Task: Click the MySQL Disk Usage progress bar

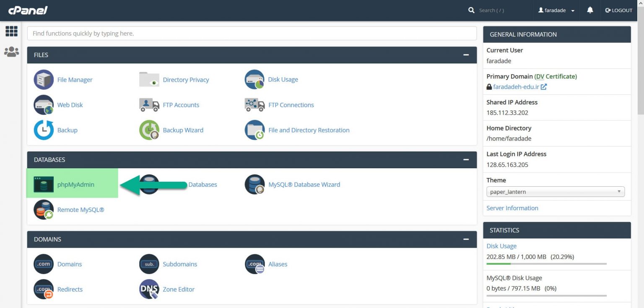Action: pos(546,296)
